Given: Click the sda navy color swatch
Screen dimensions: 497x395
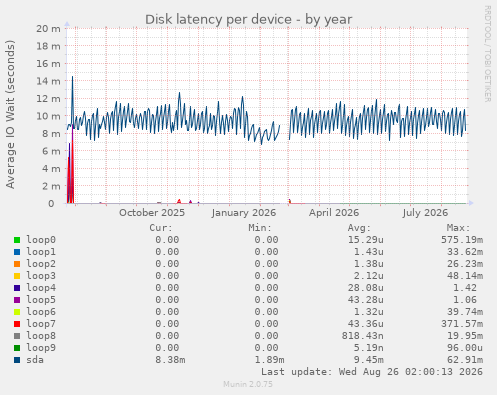Looking at the screenshot, I should pyautogui.click(x=17, y=360).
